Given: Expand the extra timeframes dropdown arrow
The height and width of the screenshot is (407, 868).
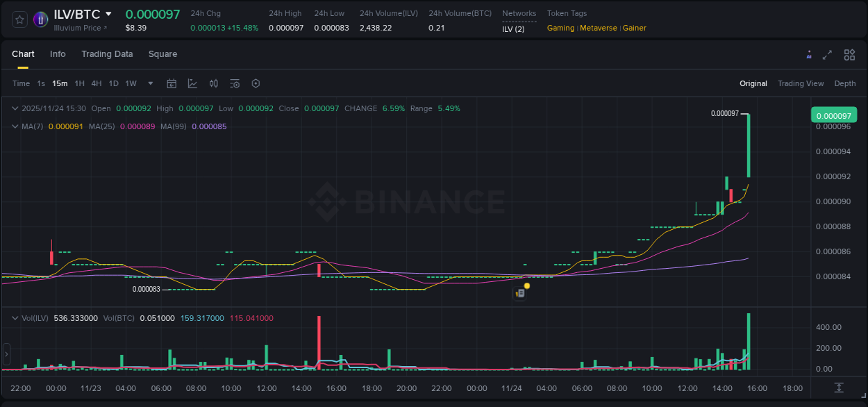Looking at the screenshot, I should coord(149,83).
